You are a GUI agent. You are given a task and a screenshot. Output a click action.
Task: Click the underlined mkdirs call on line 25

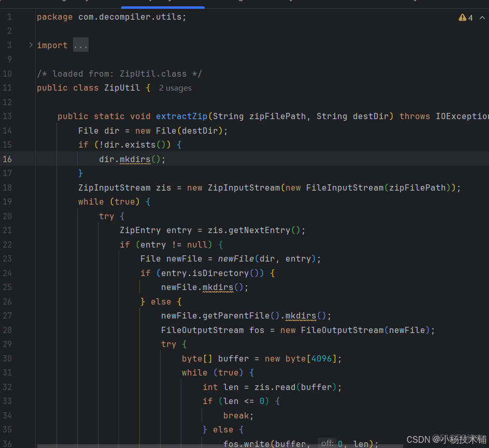coord(218,287)
